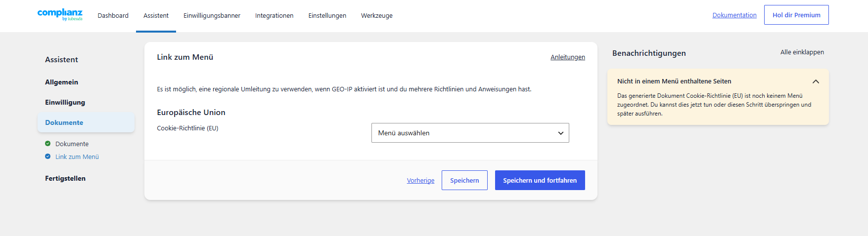Viewport: 868px width, 236px height.
Task: Click Speichern und fortfahren
Action: coord(540,180)
